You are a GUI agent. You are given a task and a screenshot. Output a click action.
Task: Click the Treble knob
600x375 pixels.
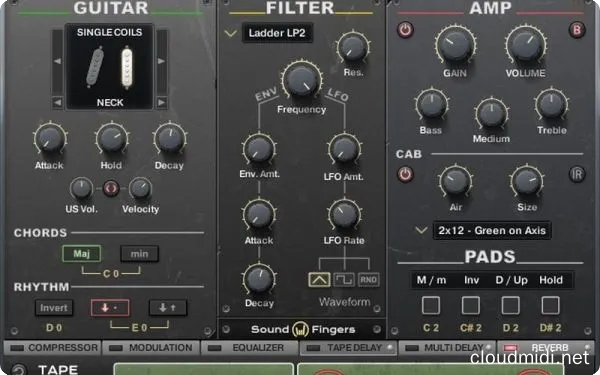coord(551,104)
